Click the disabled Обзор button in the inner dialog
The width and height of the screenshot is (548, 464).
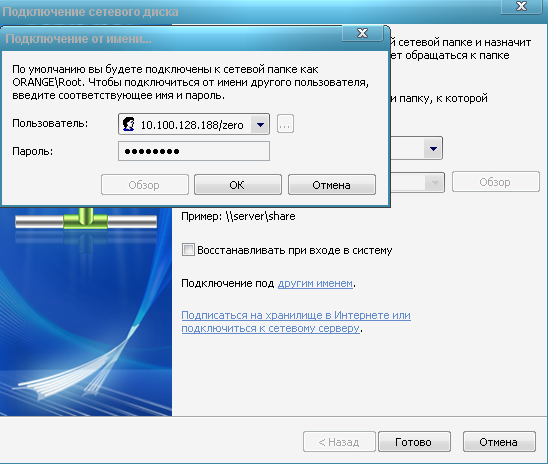[145, 184]
